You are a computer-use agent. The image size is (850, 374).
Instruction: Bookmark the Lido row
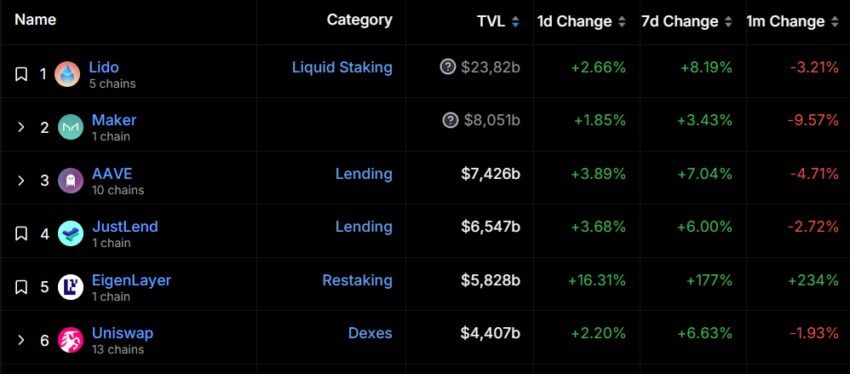click(21, 74)
